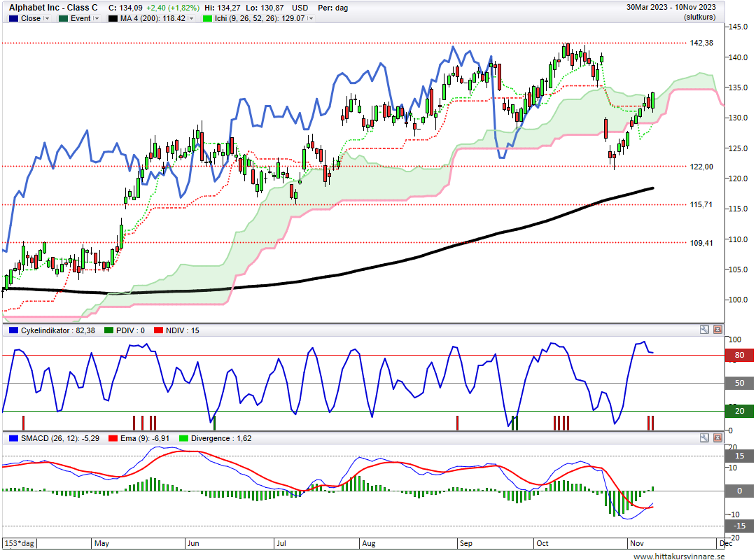Click the +2,40 (+1,82%) change value
This screenshot has width=756, height=560.
tap(173, 8)
